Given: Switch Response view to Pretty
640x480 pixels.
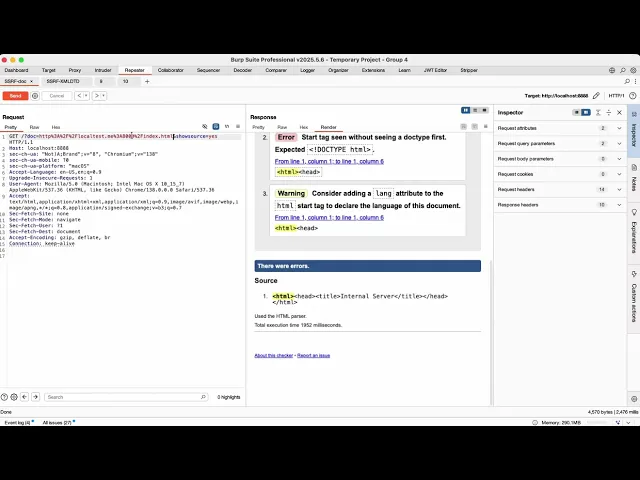Looking at the screenshot, I should tap(258, 127).
